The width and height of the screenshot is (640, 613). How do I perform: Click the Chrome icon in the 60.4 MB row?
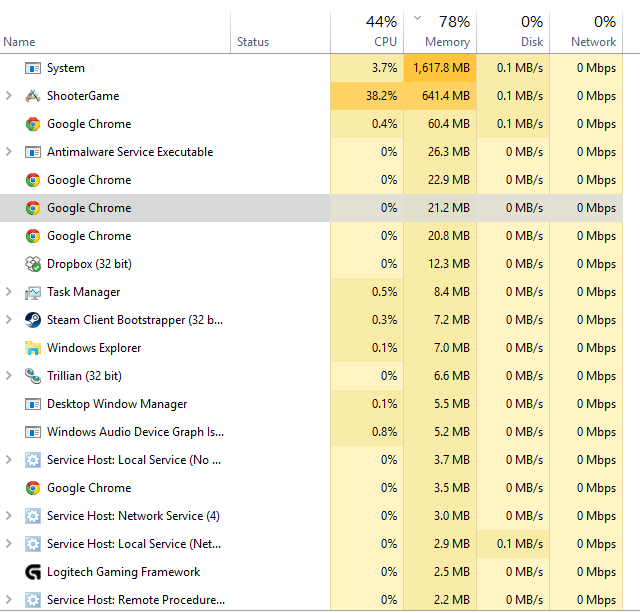pyautogui.click(x=33, y=124)
